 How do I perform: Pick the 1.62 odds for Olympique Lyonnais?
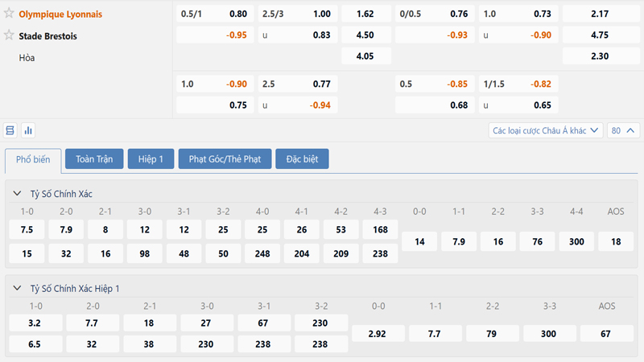pos(365,14)
